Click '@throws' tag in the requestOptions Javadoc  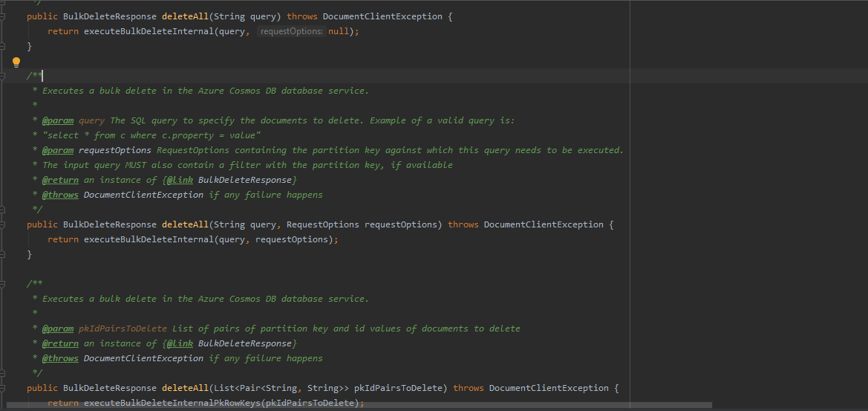60,195
